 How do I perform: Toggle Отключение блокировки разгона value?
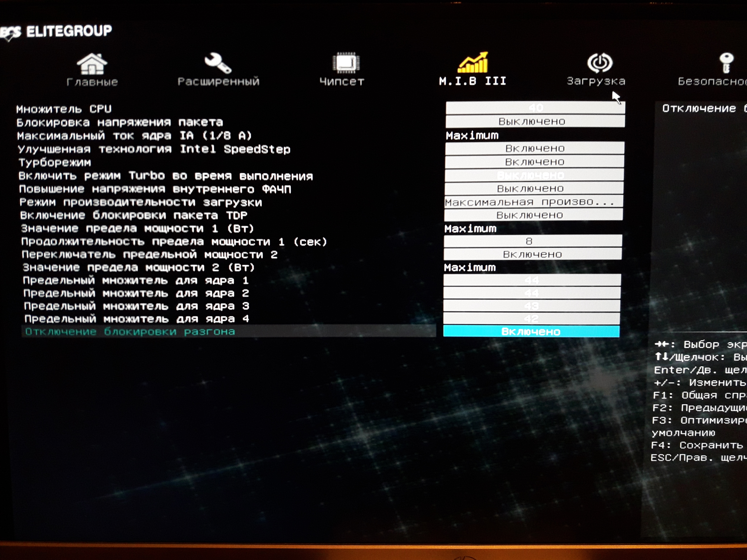pyautogui.click(x=531, y=332)
